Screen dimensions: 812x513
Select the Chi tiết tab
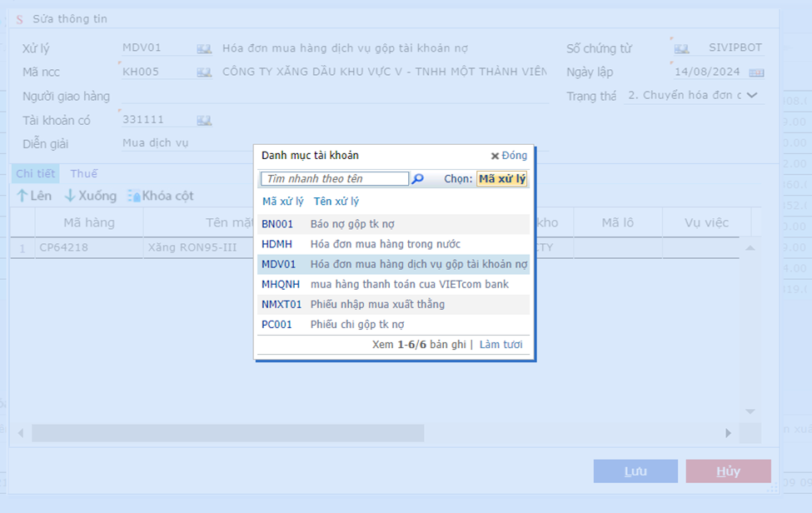point(35,173)
